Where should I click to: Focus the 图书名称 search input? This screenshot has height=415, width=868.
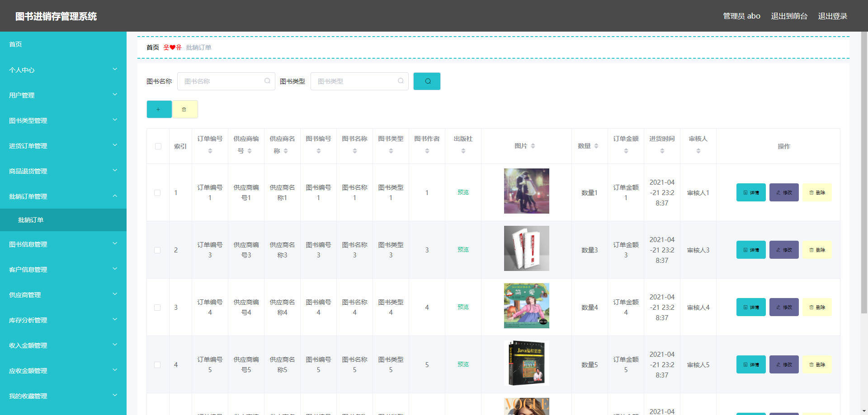click(x=226, y=81)
